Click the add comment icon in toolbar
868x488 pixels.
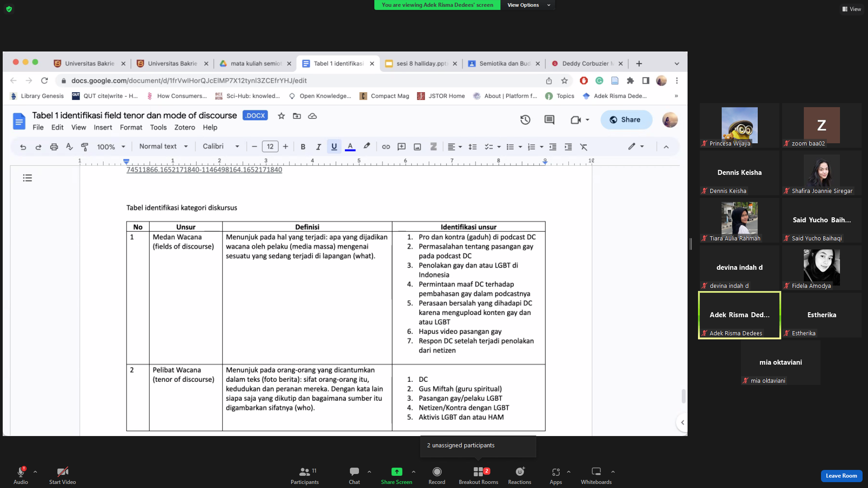pyautogui.click(x=401, y=147)
